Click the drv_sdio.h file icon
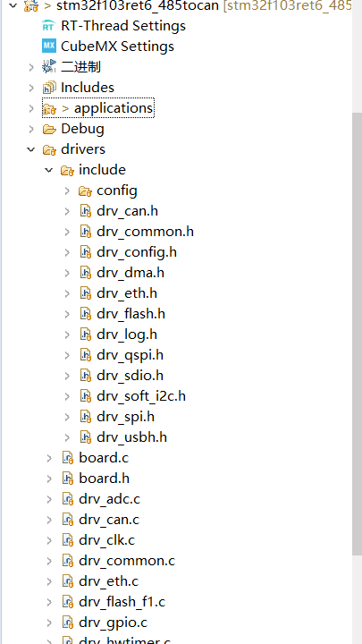The width and height of the screenshot is (362, 644). pos(85,376)
